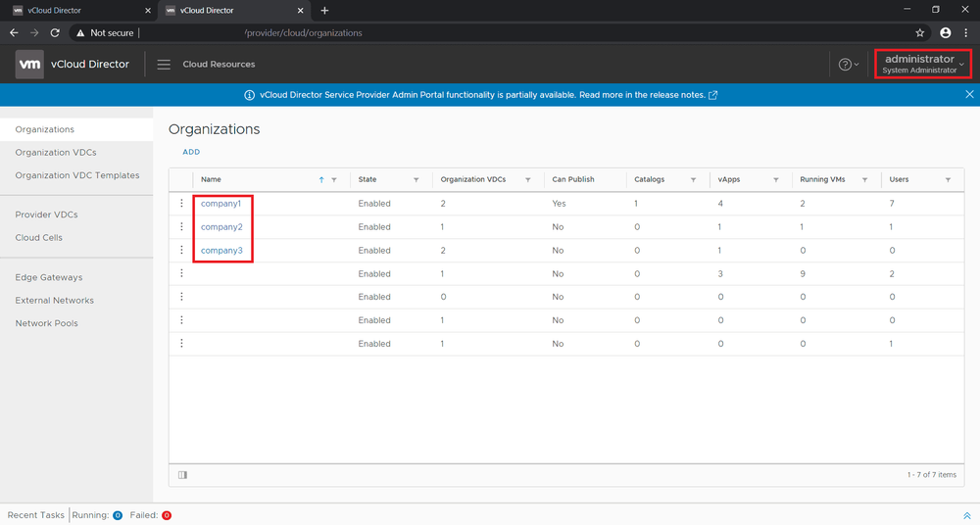Open the State column filter
980x525 pixels.
click(x=416, y=180)
